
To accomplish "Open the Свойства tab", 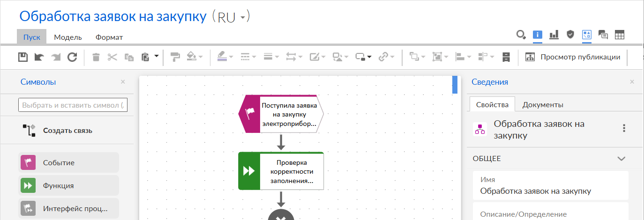I will coord(492,104).
